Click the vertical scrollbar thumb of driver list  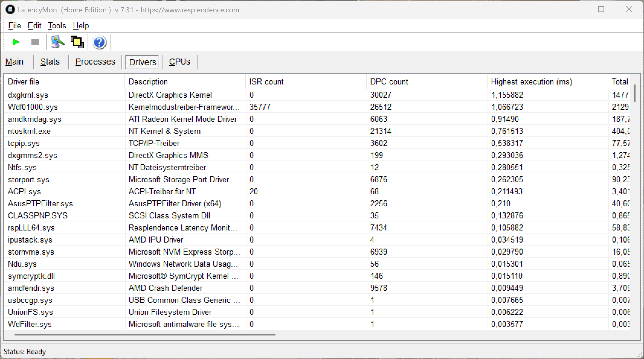pyautogui.click(x=635, y=93)
